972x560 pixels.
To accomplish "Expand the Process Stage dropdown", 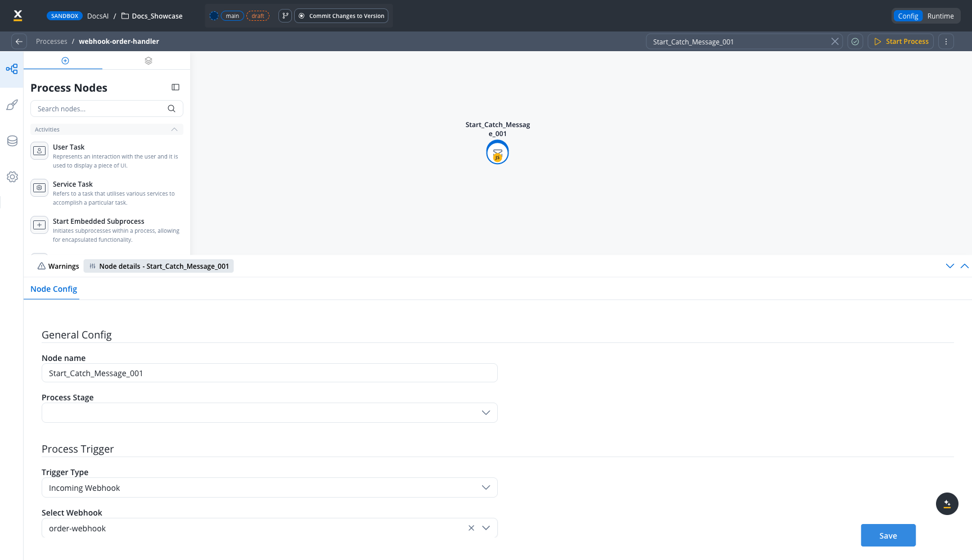I will click(485, 412).
